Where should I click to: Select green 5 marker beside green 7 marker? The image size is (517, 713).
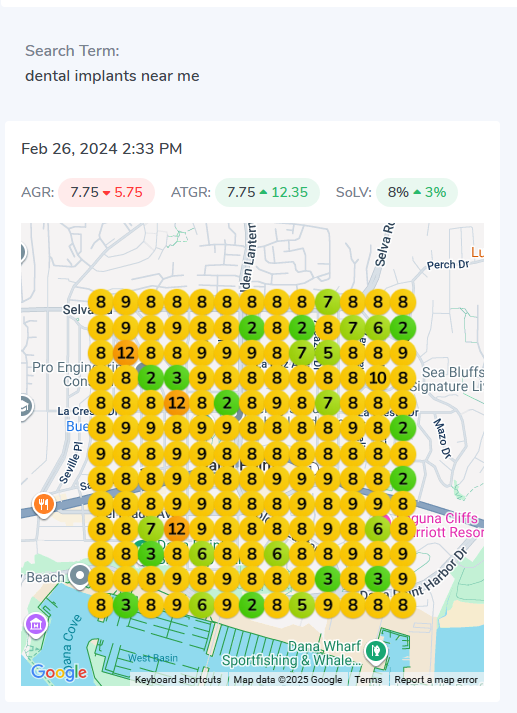327,353
